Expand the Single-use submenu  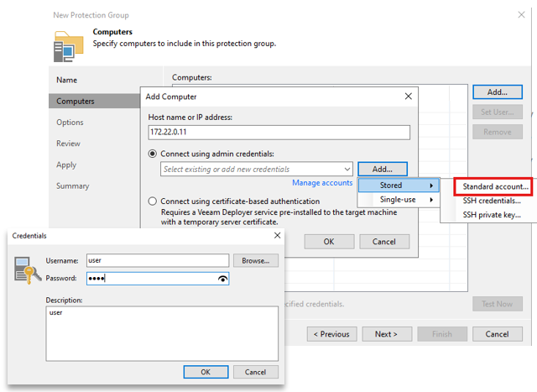[398, 200]
